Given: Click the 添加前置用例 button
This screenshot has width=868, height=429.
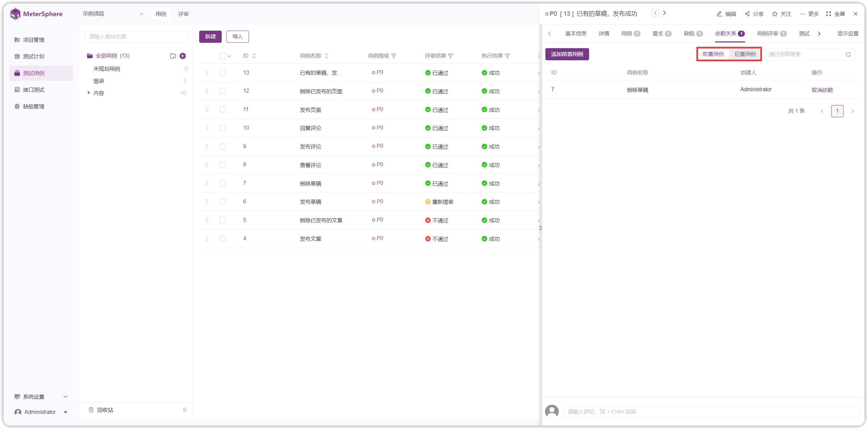Looking at the screenshot, I should point(567,54).
